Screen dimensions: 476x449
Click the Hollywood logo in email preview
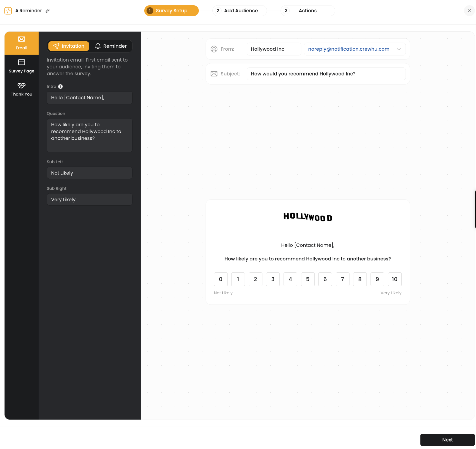click(308, 217)
